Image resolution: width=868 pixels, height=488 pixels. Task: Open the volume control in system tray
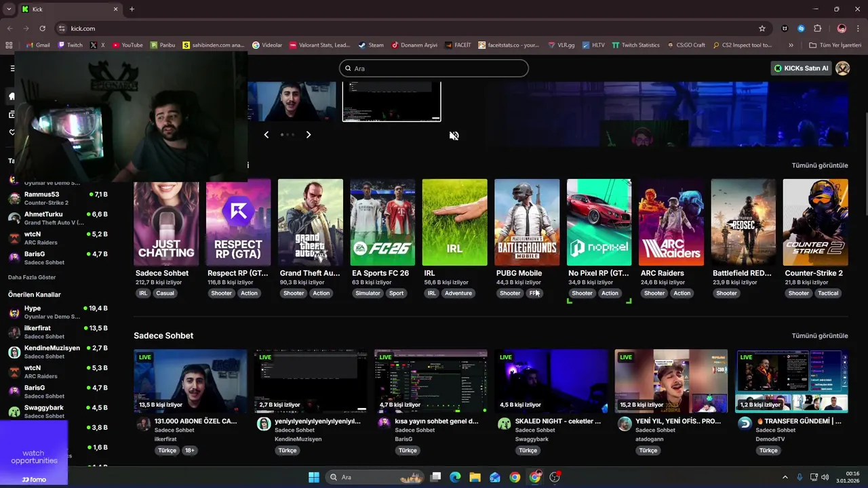825,477
